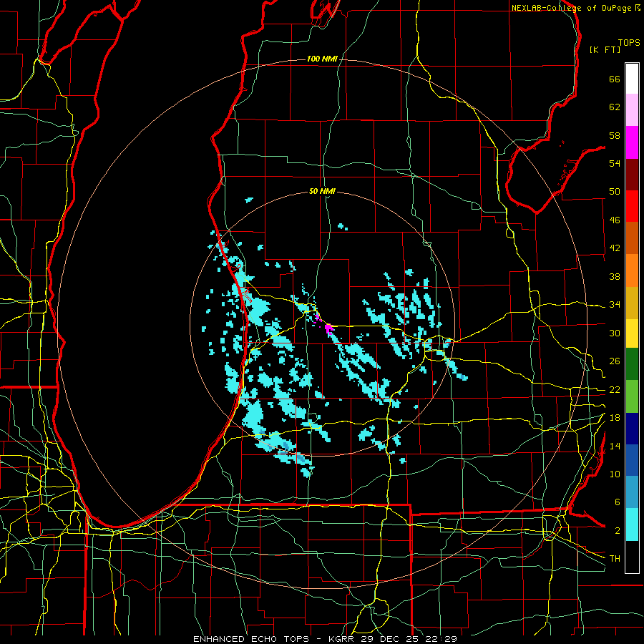Viewport: 644px width, 644px height.
Task: Pick the light green legend swatch
Action: click(x=632, y=396)
